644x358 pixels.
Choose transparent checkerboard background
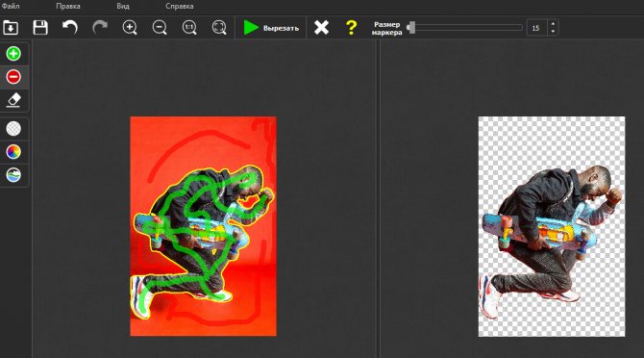point(13,129)
